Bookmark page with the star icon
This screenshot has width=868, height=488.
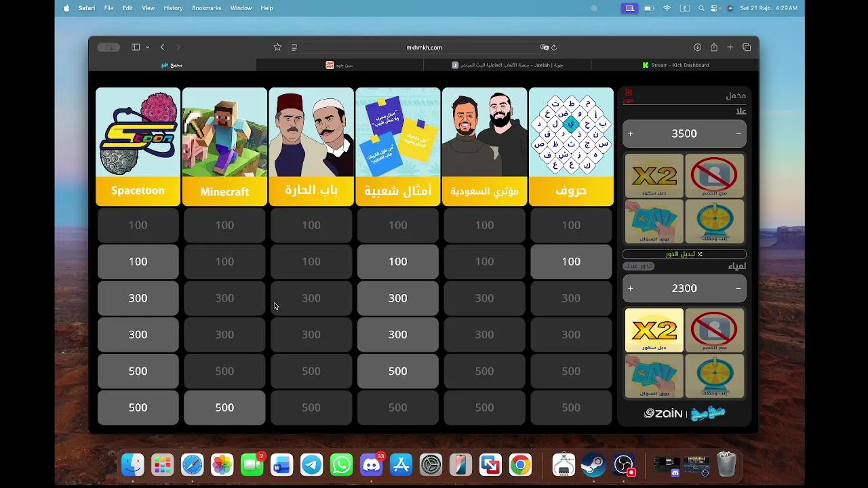click(277, 47)
